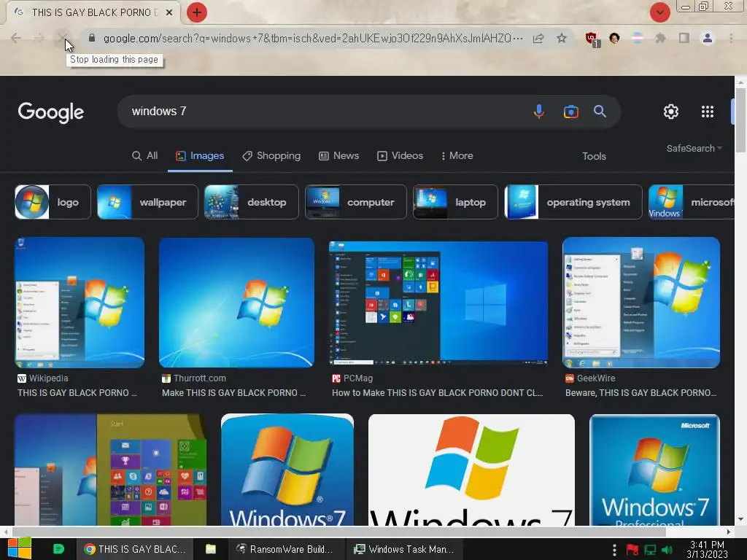Viewport: 747px width, 560px height.
Task: Filter images by the logo chip
Action: tap(53, 202)
